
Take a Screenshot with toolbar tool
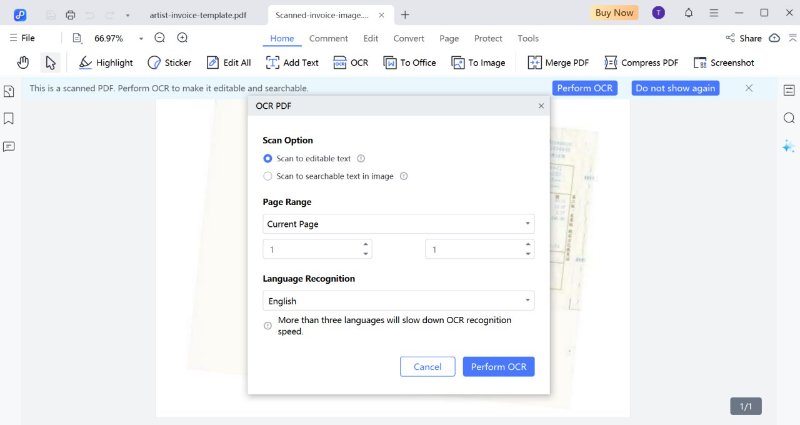click(x=701, y=62)
